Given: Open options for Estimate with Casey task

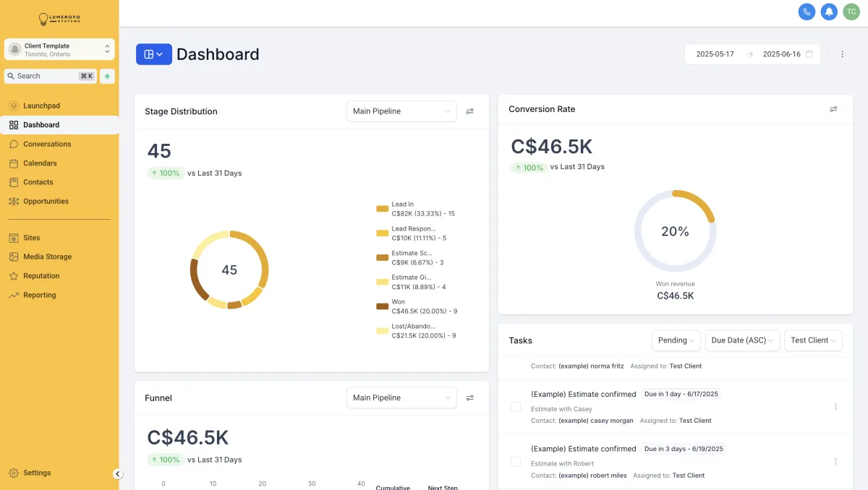Looking at the screenshot, I should pyautogui.click(x=835, y=407).
